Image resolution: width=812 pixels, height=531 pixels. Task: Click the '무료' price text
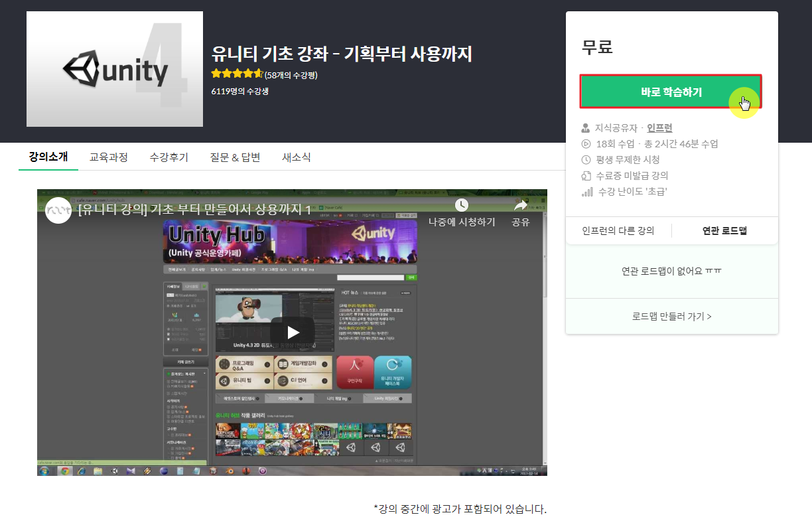(x=597, y=47)
